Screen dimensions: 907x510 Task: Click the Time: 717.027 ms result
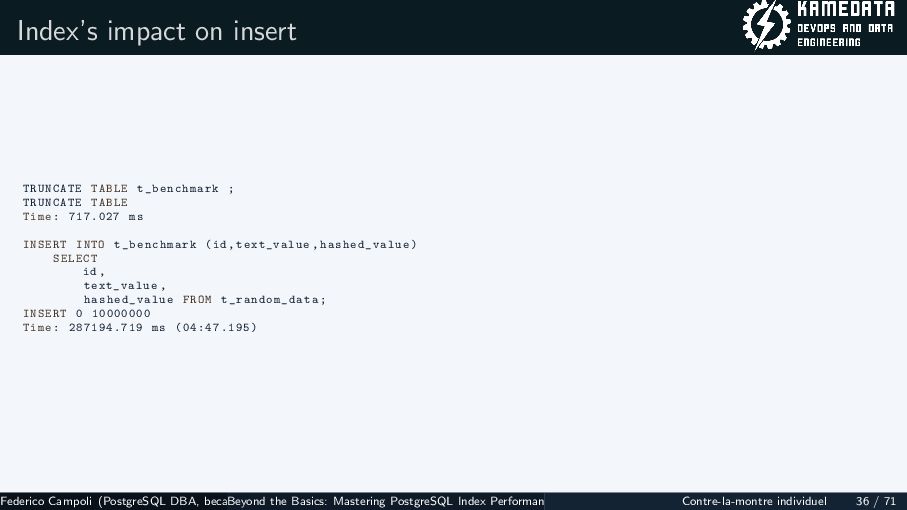click(83, 216)
